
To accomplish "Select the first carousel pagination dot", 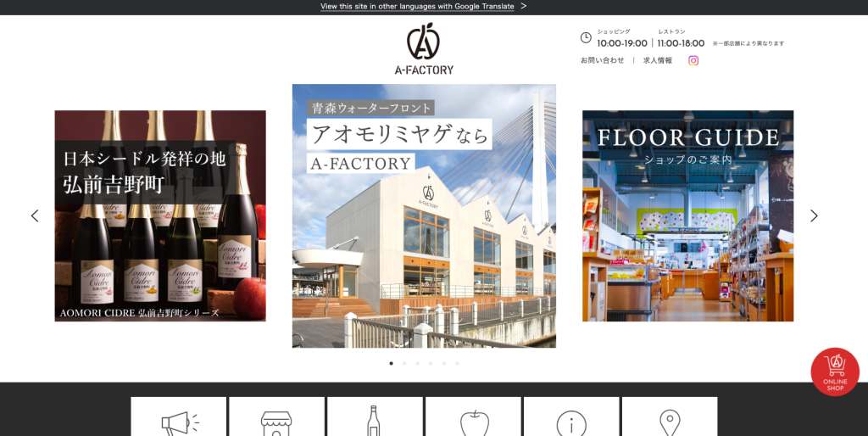I will [392, 363].
